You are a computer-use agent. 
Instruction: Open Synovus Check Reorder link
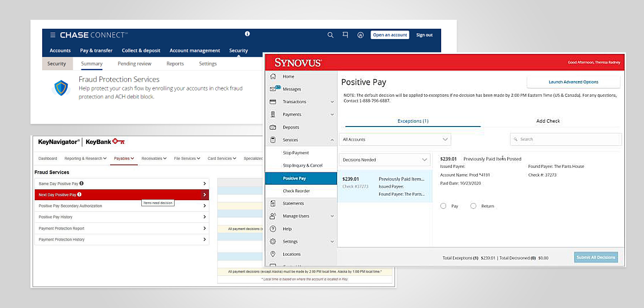[x=296, y=191]
